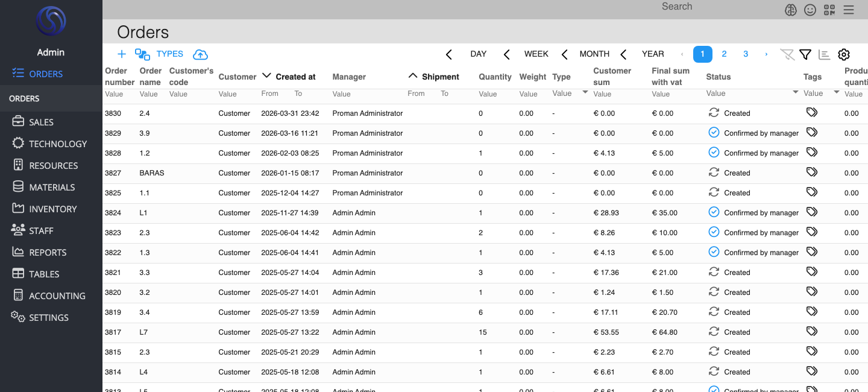Viewport: 868px width, 392px height.
Task: Click the cloud upload icon
Action: tap(200, 54)
